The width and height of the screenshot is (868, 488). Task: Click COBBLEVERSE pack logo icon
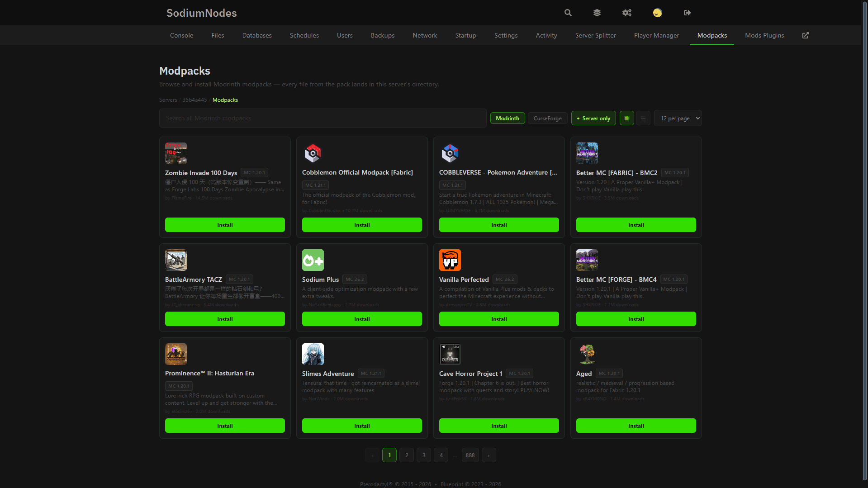click(x=450, y=153)
